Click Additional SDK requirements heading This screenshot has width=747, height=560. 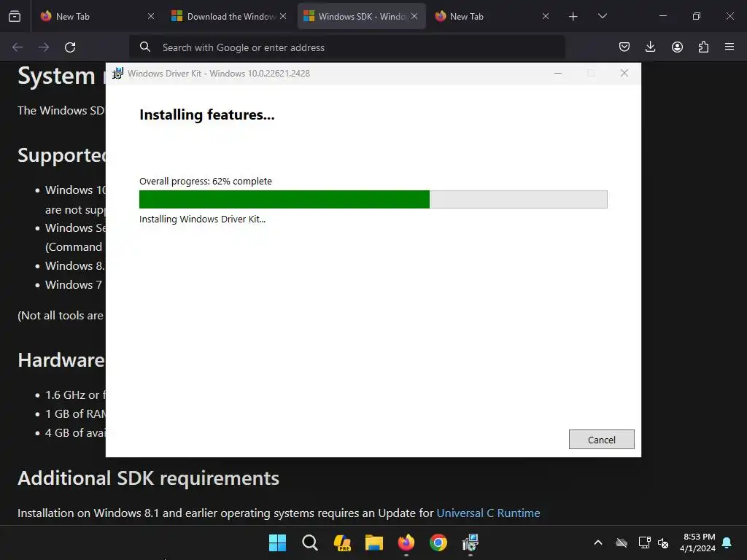(x=149, y=478)
